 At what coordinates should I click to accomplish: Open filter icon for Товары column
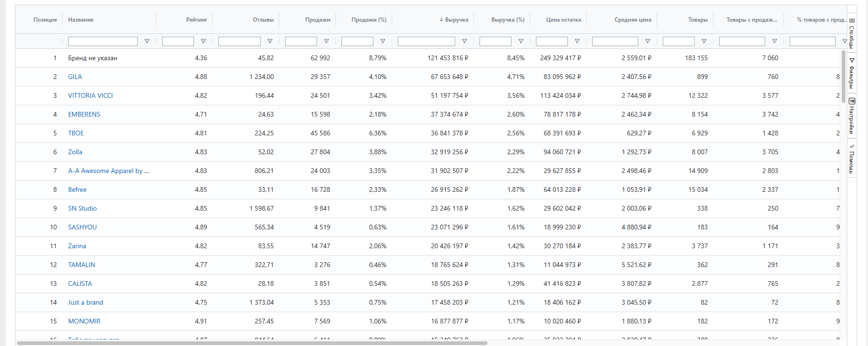click(x=704, y=41)
